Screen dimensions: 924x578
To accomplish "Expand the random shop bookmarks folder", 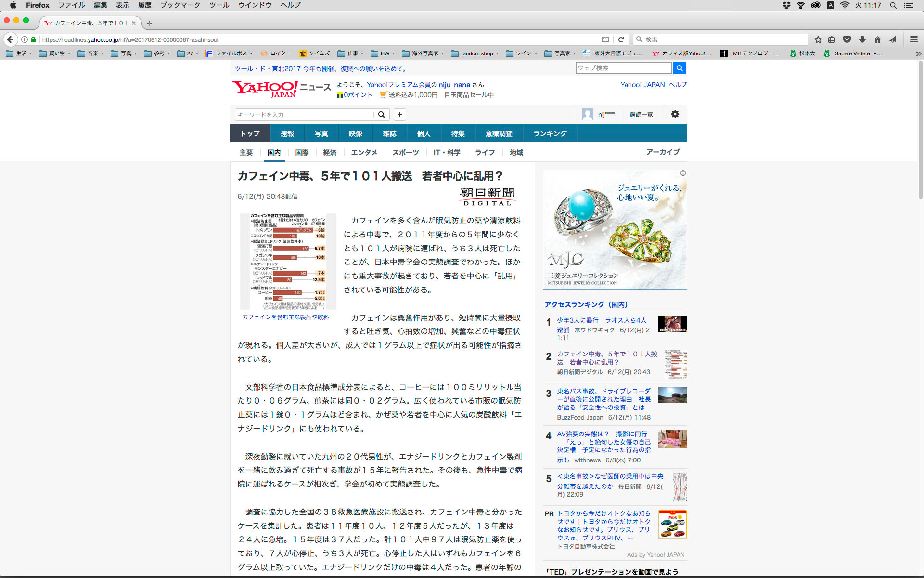I will click(475, 53).
